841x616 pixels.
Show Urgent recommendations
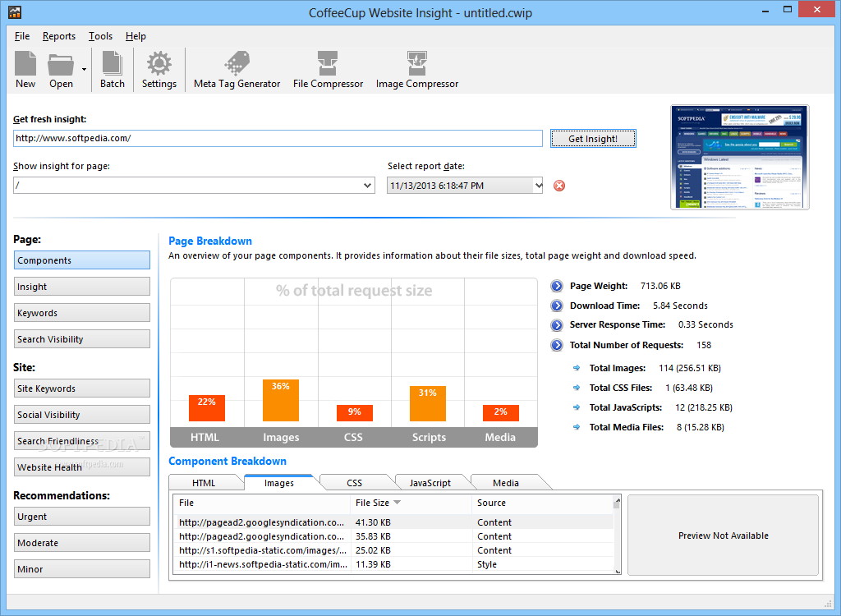[82, 517]
